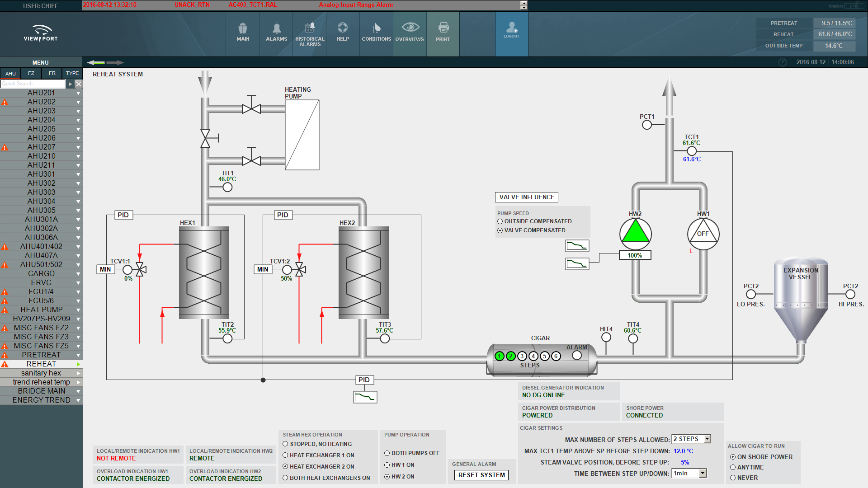
Task: Click the Help lifebuoy icon
Action: 343,33
